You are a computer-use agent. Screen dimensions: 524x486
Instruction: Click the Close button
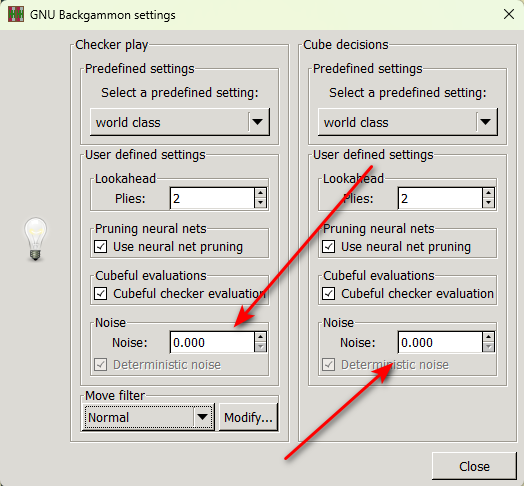tap(474, 466)
